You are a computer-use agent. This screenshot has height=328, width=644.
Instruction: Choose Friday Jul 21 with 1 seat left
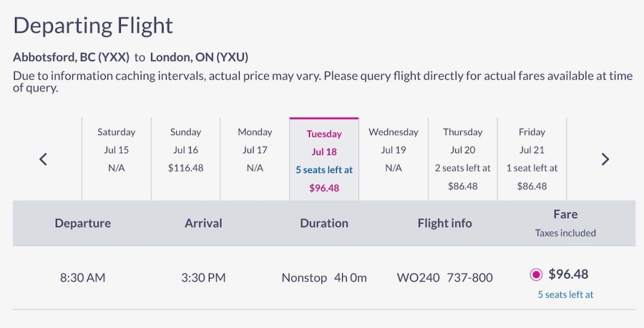pos(531,159)
